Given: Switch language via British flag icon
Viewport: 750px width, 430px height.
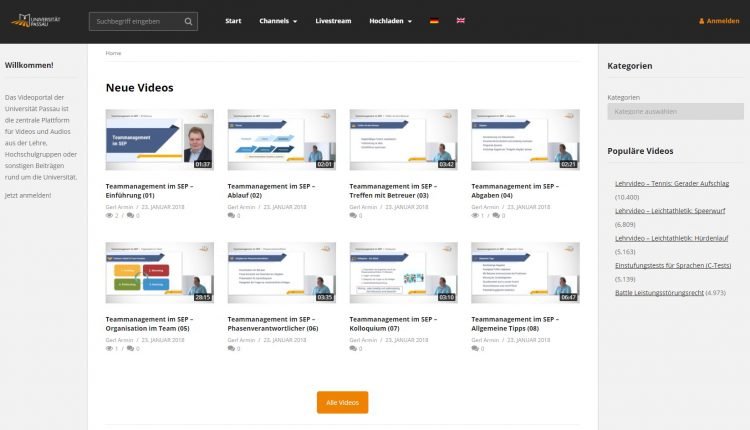Looking at the screenshot, I should (460, 21).
